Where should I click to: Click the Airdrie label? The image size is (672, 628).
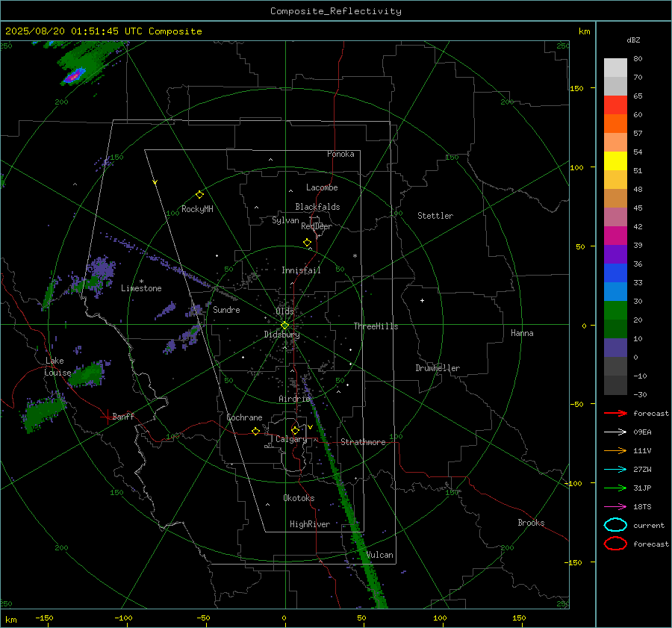point(294,399)
